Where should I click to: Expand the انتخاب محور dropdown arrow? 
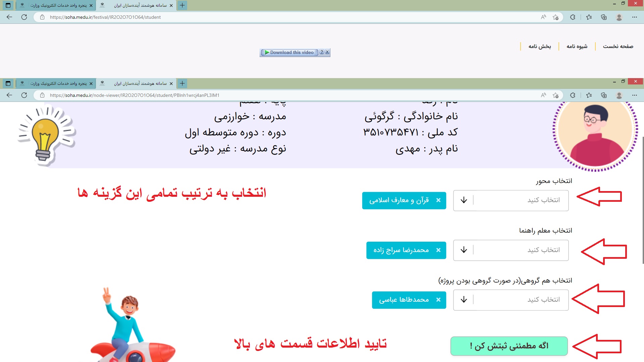tap(464, 200)
